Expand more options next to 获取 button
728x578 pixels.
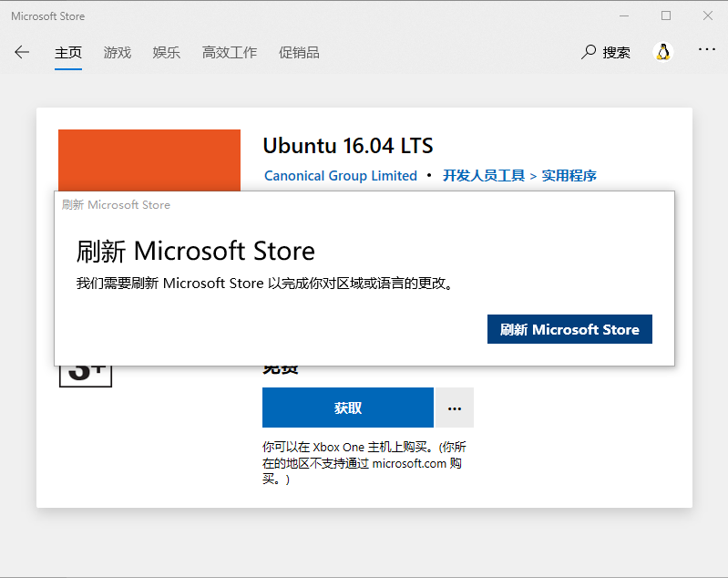455,408
